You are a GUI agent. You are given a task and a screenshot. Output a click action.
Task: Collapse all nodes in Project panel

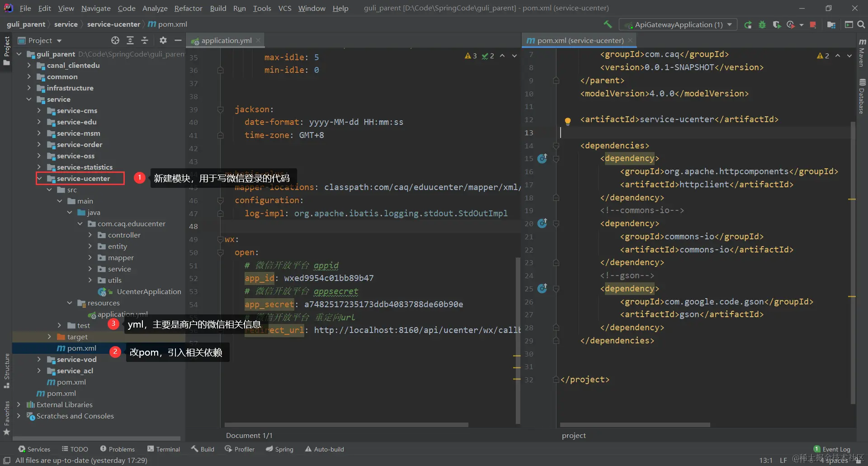145,41
